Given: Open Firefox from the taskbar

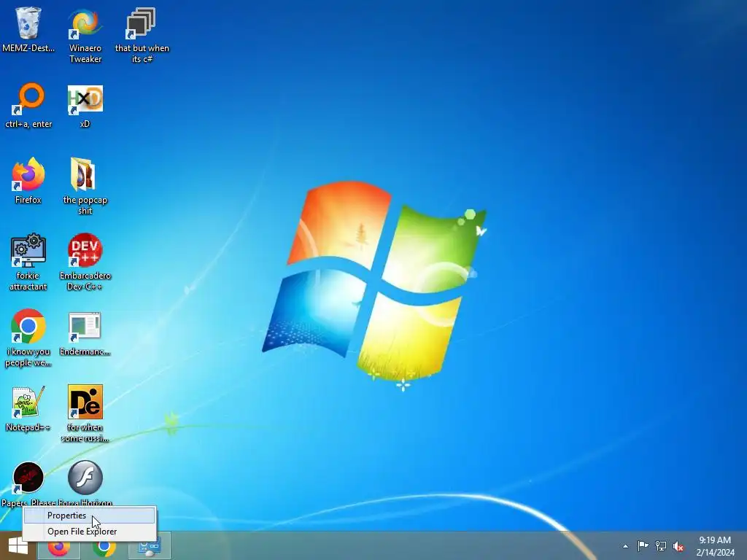Looking at the screenshot, I should point(58,547).
